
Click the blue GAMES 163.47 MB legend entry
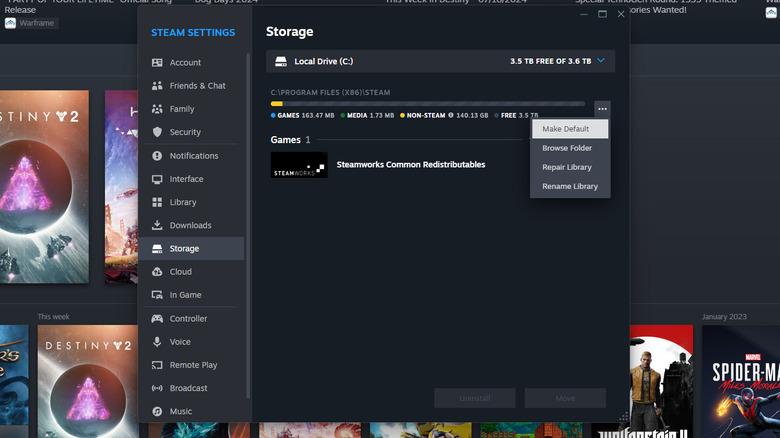tap(302, 115)
